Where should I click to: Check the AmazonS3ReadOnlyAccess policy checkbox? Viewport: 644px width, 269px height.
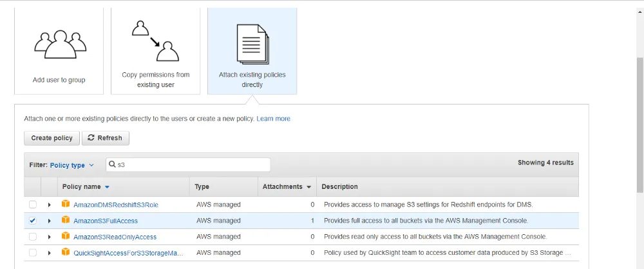(32, 237)
